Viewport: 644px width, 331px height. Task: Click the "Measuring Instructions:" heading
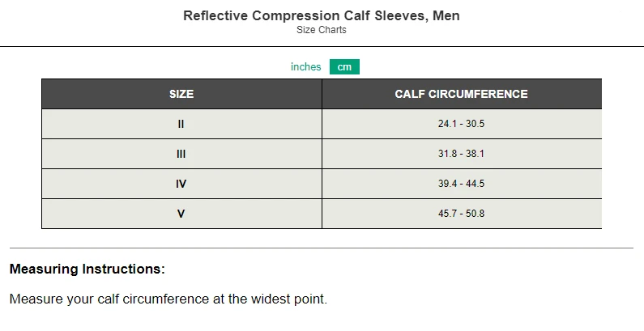click(x=87, y=269)
